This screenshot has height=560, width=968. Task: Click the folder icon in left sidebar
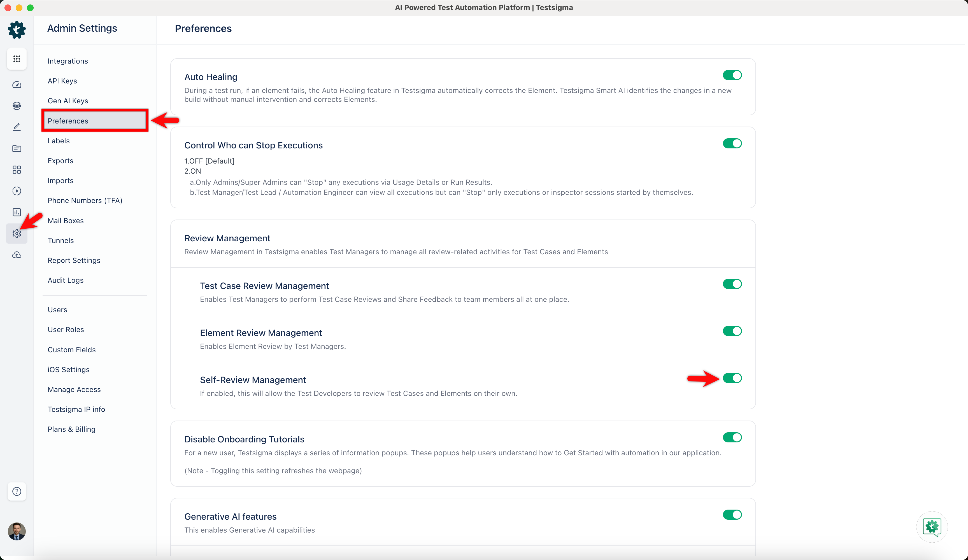17,148
